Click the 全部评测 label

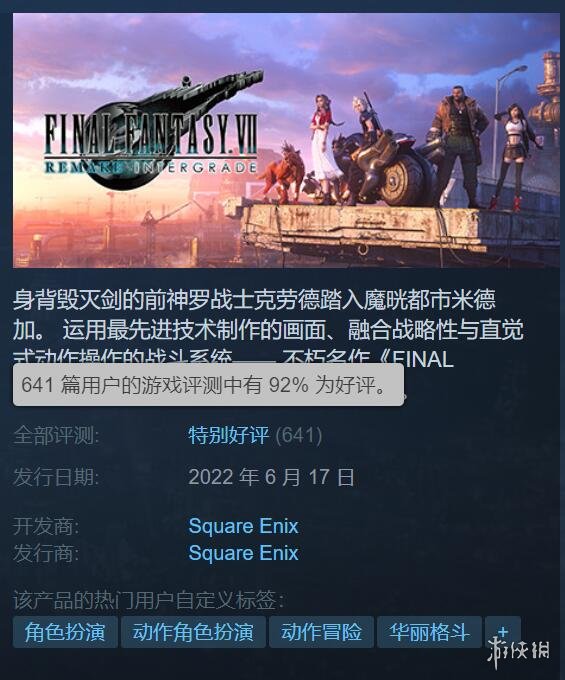click(x=56, y=435)
